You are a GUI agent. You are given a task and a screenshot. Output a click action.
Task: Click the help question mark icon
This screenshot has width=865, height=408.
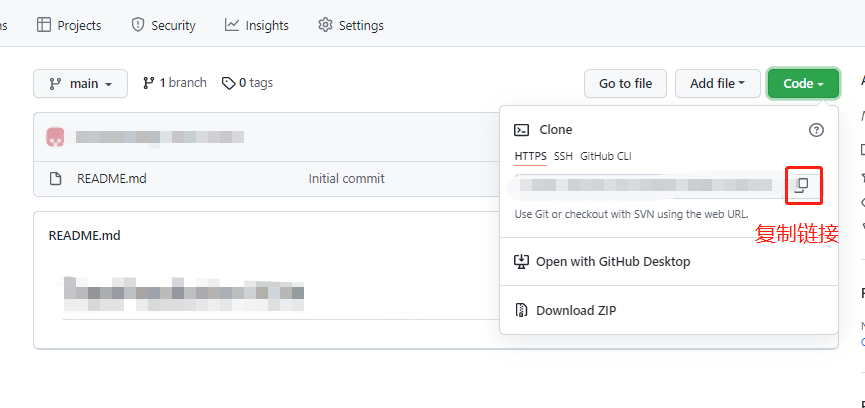pos(816,130)
